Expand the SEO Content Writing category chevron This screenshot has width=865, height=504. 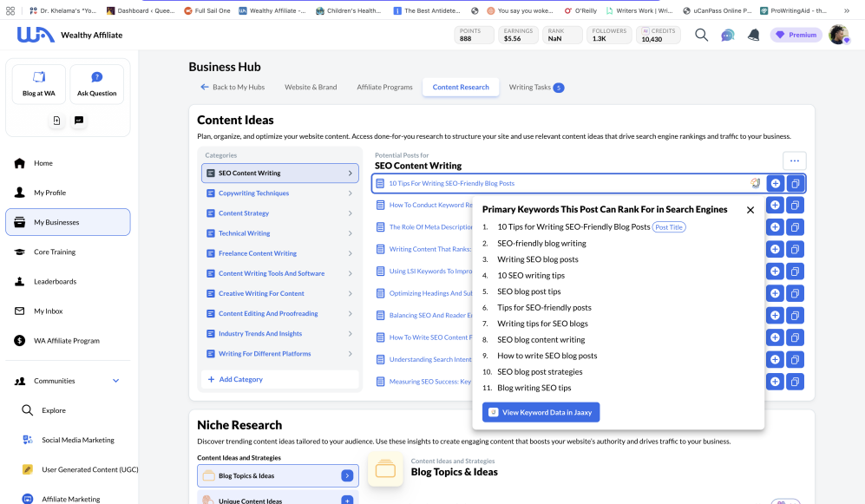pos(351,173)
